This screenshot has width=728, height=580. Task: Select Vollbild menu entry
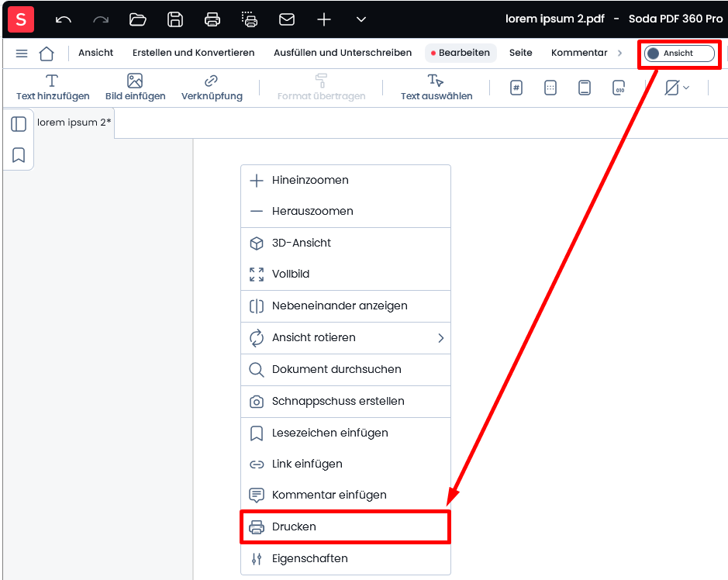click(x=346, y=274)
